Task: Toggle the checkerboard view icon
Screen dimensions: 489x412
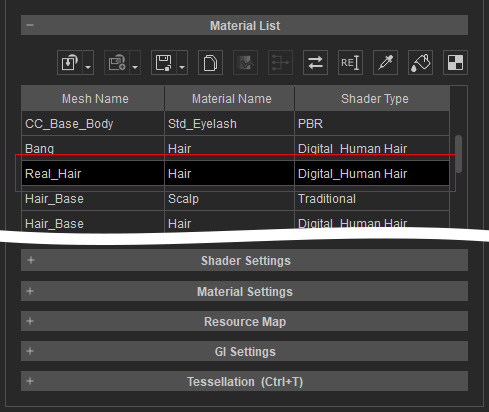Action: (x=455, y=63)
